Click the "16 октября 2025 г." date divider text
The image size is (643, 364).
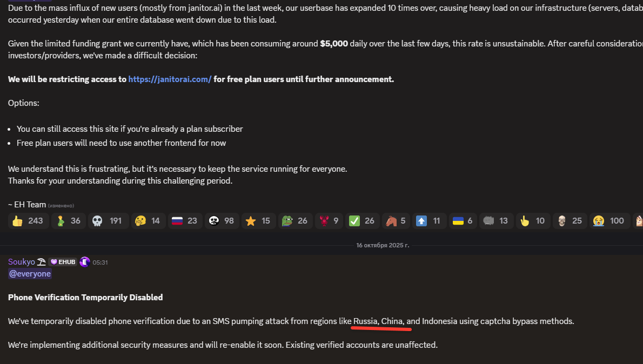tap(383, 245)
